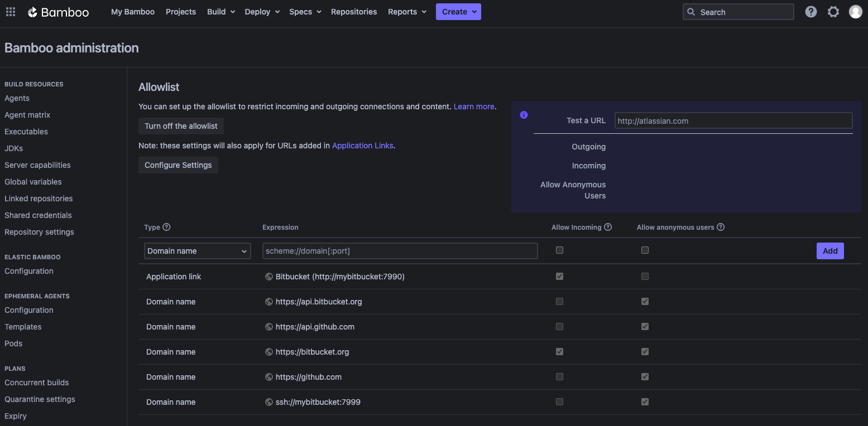Open the help question mark icon
The width and height of the screenshot is (868, 426).
tap(811, 12)
